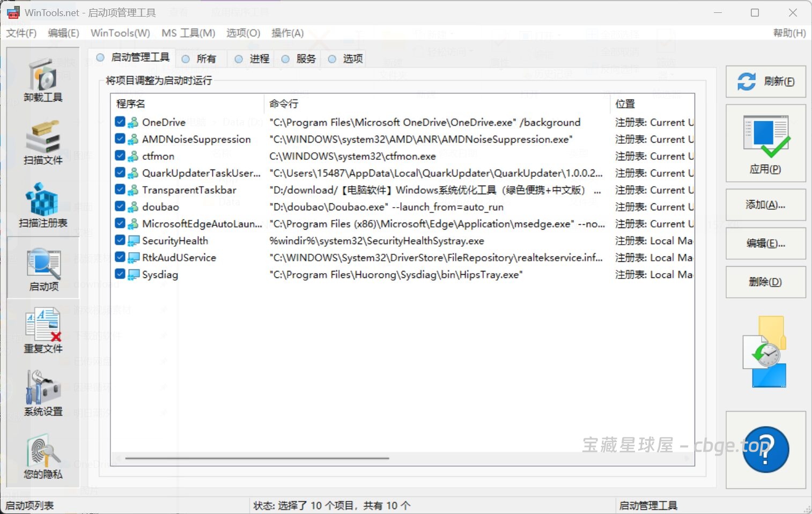Disable QuarkUpdaterTaskUser startup checkbox
812x514 pixels.
(x=120, y=173)
